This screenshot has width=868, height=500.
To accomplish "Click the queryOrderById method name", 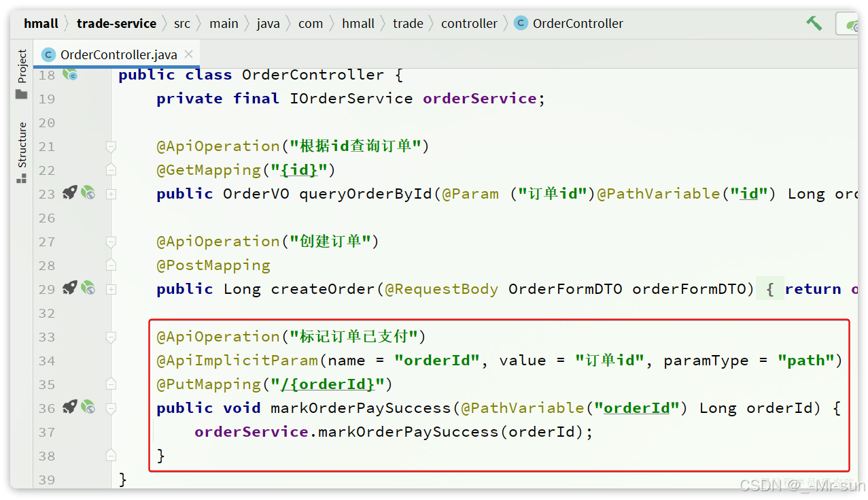I will (366, 194).
